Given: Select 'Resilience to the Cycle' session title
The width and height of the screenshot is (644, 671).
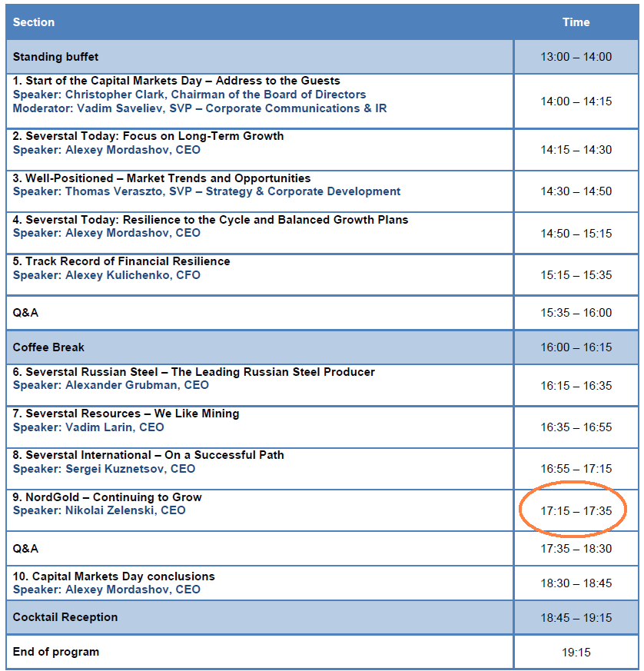Looking at the screenshot, I should tap(211, 220).
